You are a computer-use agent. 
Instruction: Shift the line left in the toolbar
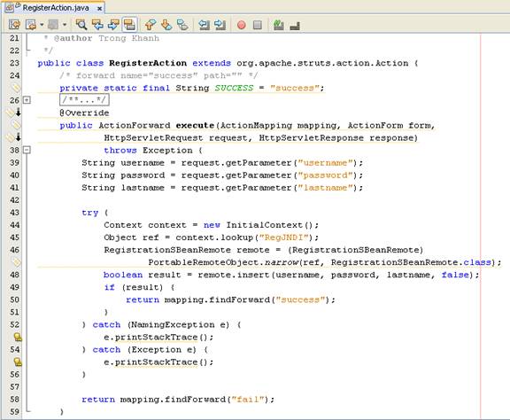click(x=204, y=25)
